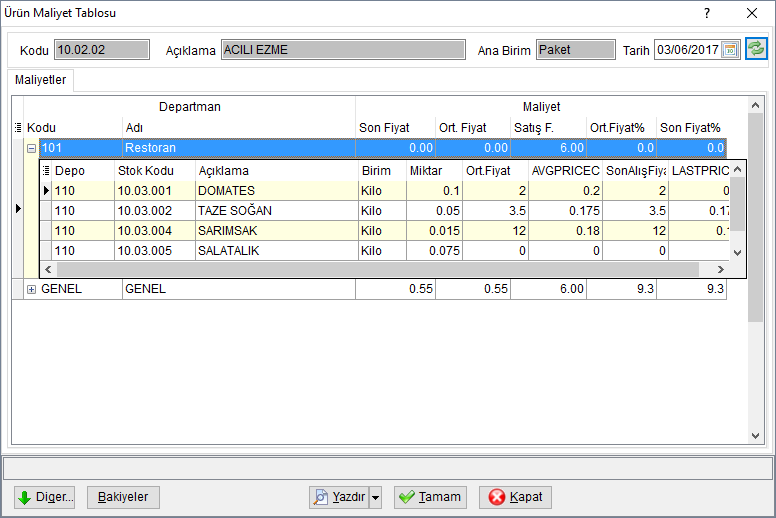Image resolution: width=776 pixels, height=518 pixels.
Task: Click Miktar value 0.075
Action: [435, 251]
